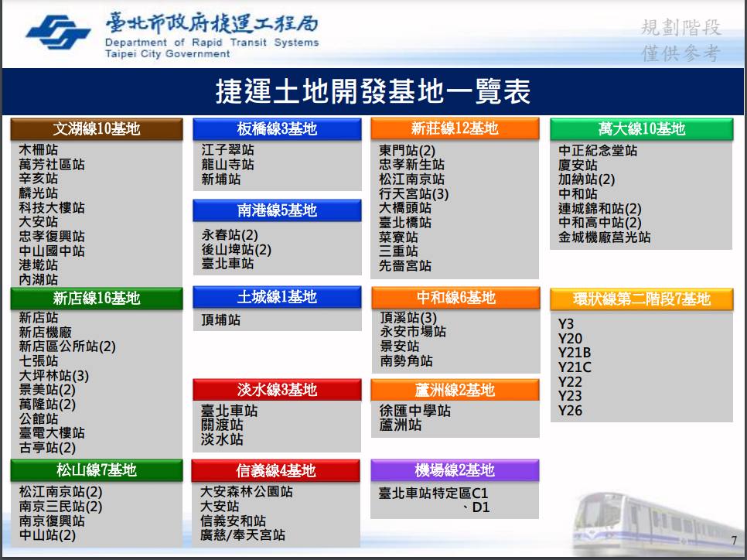Click the text 淡水站
This screenshot has width=747, height=560.
click(222, 439)
